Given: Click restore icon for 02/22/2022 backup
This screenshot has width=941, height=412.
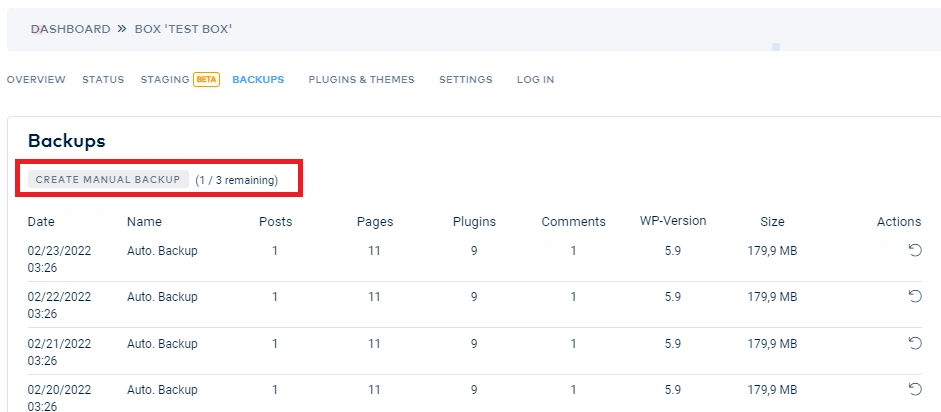Looking at the screenshot, I should (x=914, y=296).
